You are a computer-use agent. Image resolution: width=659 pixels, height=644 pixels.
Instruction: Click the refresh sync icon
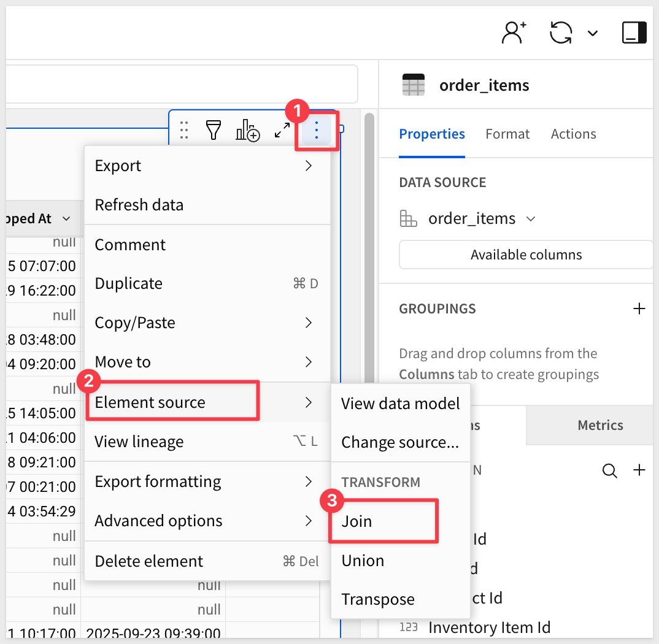(x=561, y=33)
